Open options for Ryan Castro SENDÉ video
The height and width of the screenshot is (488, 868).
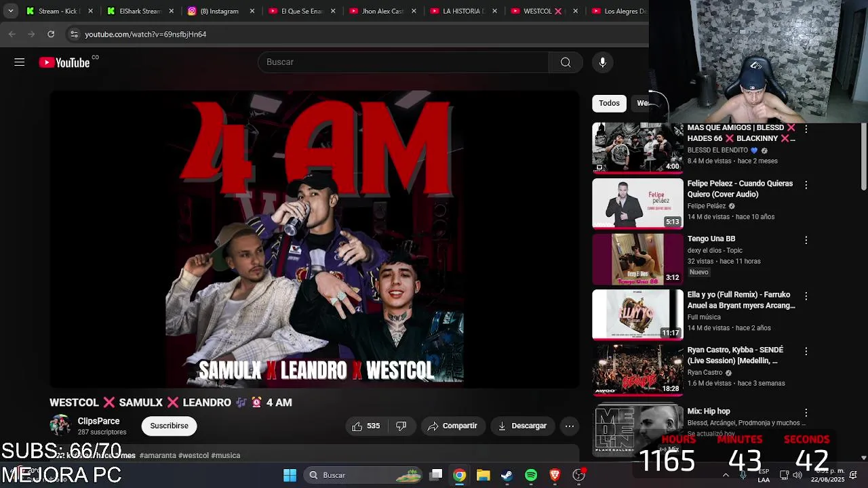(806, 351)
